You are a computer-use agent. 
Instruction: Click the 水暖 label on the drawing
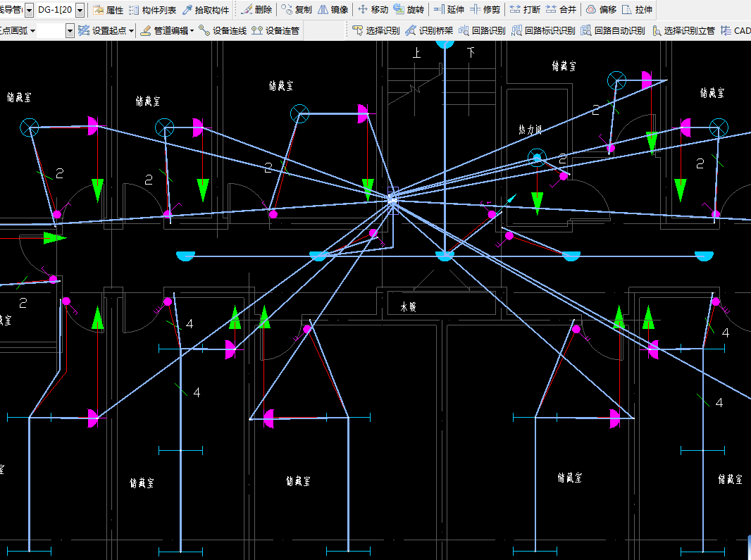[408, 306]
